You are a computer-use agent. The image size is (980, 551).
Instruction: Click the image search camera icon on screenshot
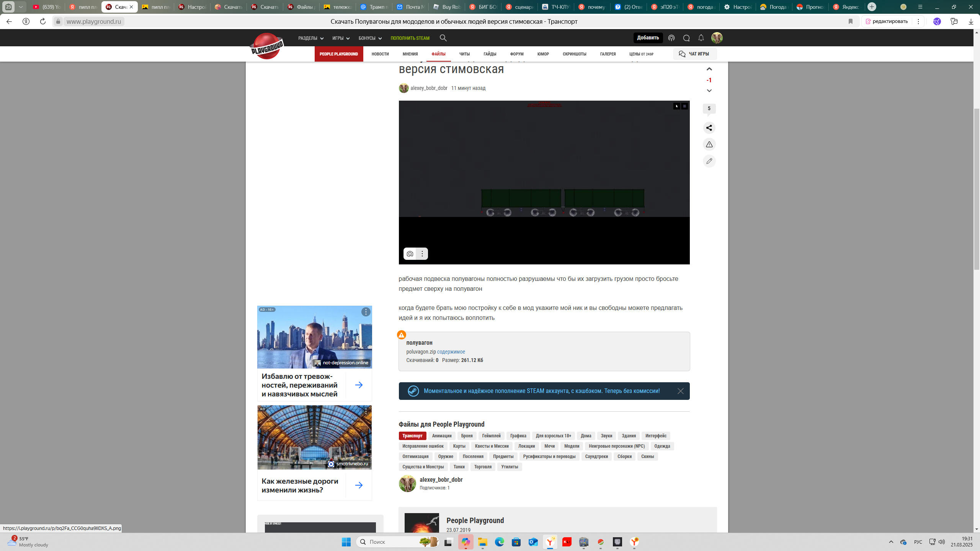(x=410, y=254)
